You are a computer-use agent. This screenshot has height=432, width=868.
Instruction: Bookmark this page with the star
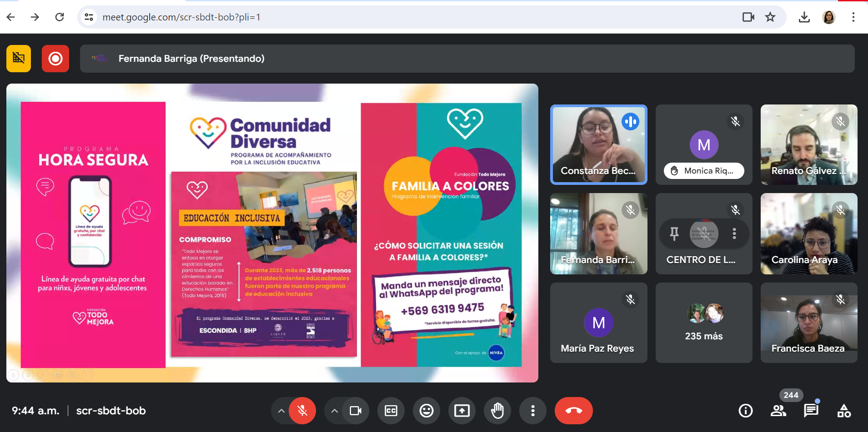pyautogui.click(x=770, y=17)
